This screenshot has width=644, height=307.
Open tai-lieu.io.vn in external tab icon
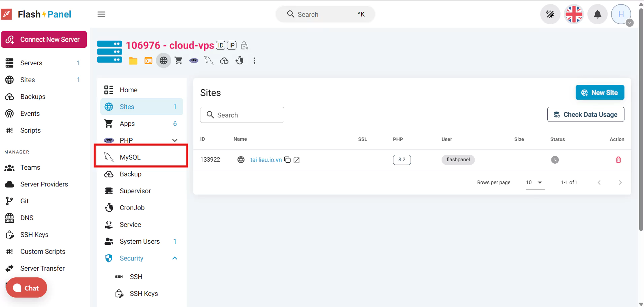[x=296, y=160]
